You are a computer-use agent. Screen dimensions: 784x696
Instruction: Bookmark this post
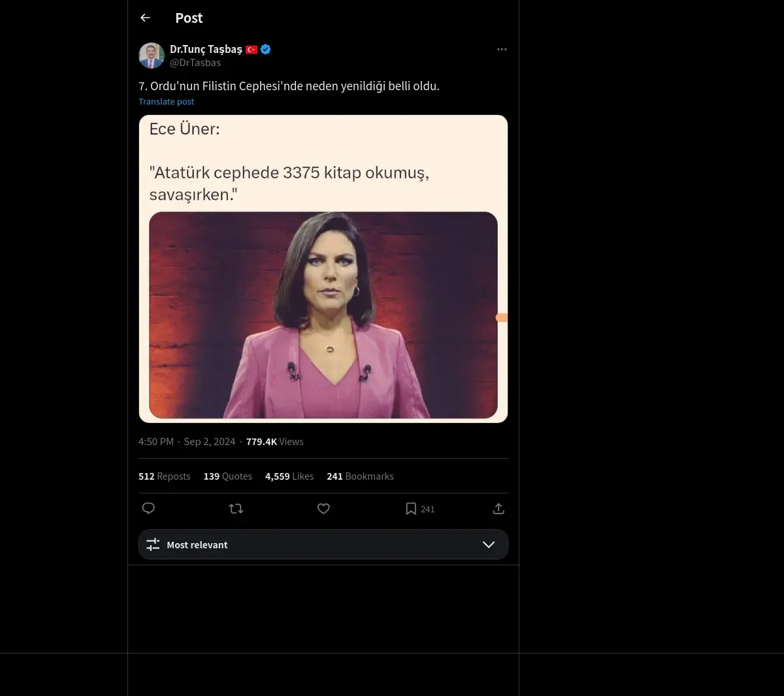pyautogui.click(x=411, y=508)
